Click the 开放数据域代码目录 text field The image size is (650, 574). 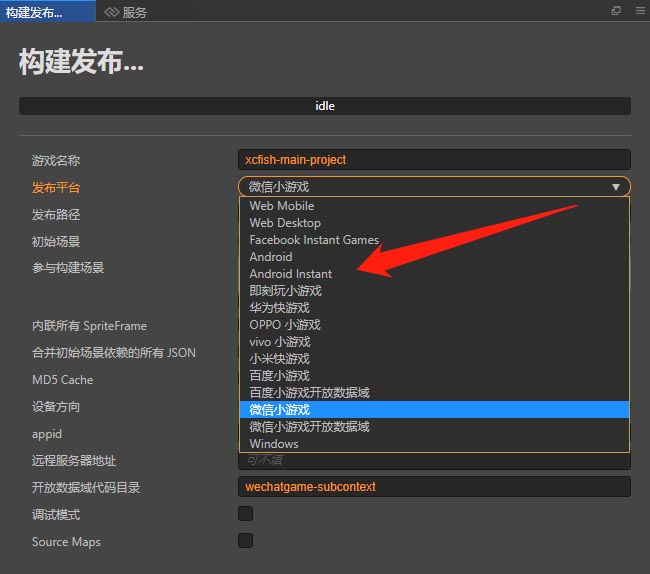pos(434,487)
